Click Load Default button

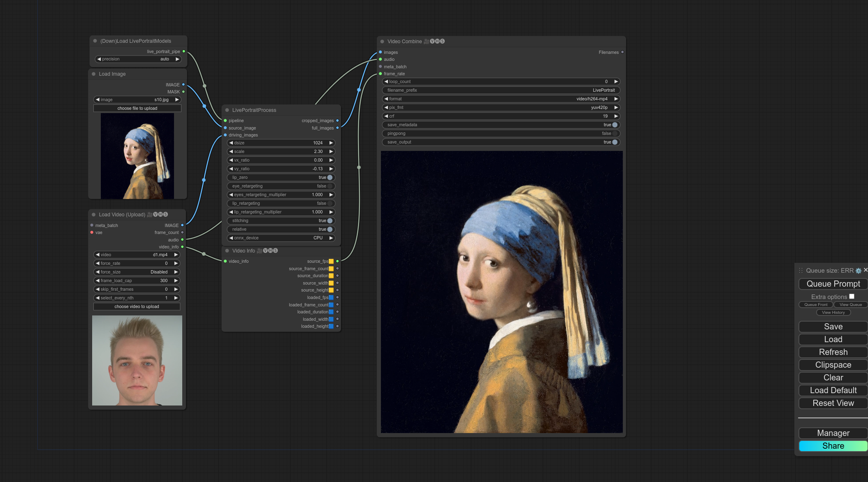[x=833, y=390]
